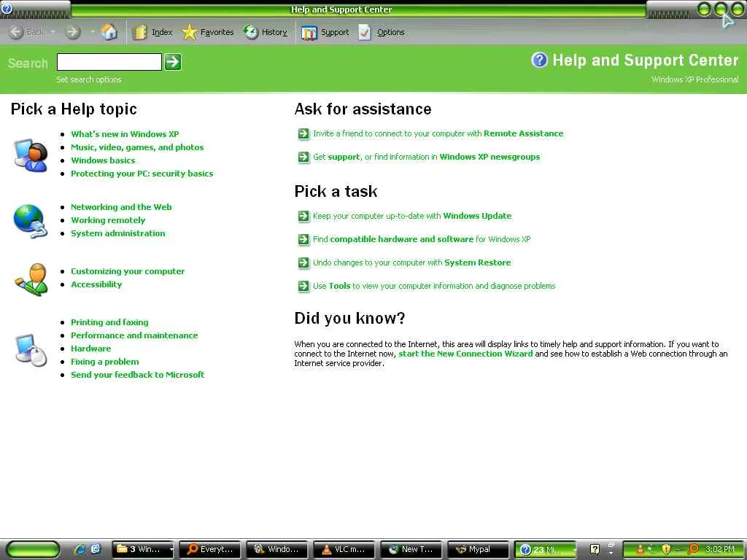
Task: Click inside the Search text field
Action: (109, 62)
